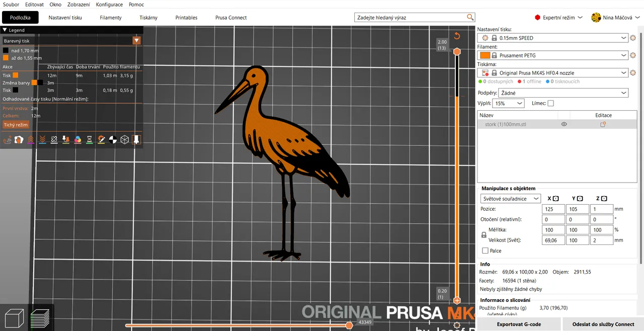
Task: Toggle the retractions icon (orange chevrons)
Action: click(x=30, y=139)
